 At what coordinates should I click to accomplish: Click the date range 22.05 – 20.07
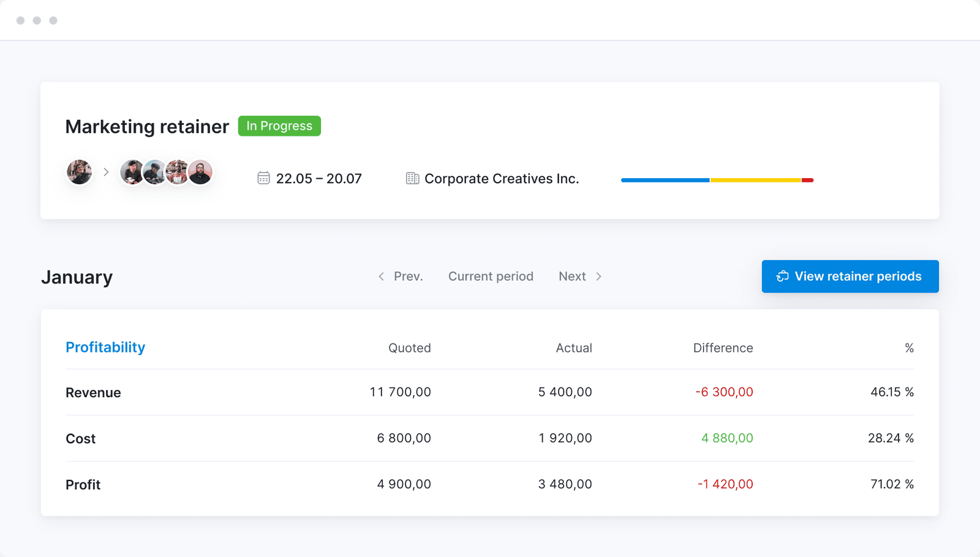click(318, 179)
